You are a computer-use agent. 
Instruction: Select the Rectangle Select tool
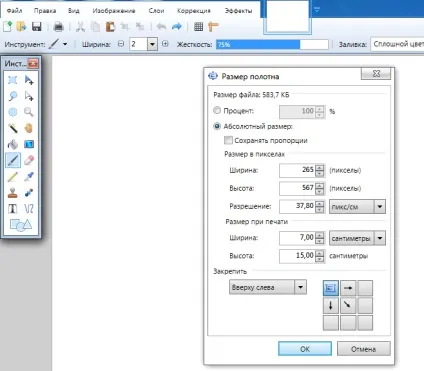[13, 80]
